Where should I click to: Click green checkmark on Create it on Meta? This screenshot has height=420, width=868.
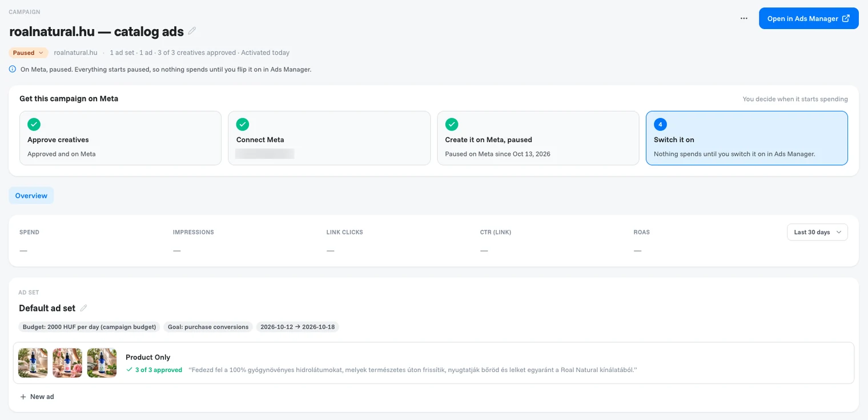(452, 124)
